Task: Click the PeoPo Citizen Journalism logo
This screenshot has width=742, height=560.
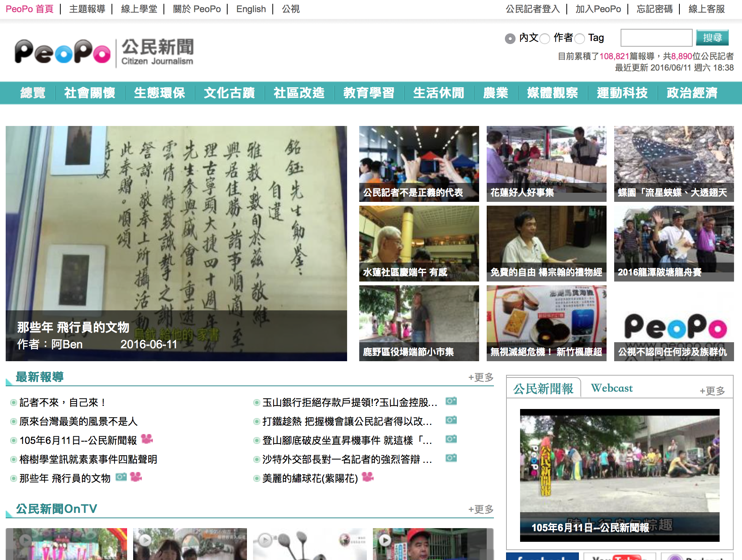Action: (104, 52)
